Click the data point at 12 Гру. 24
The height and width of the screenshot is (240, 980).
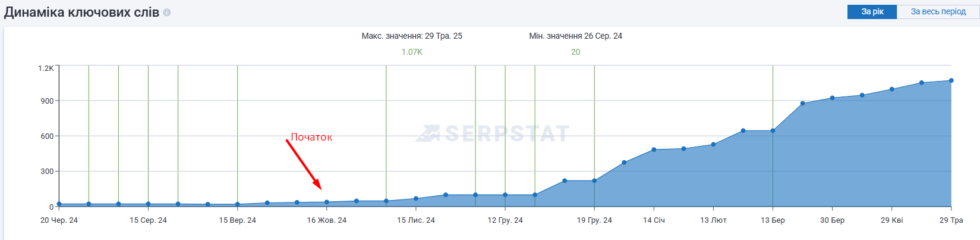click(505, 195)
